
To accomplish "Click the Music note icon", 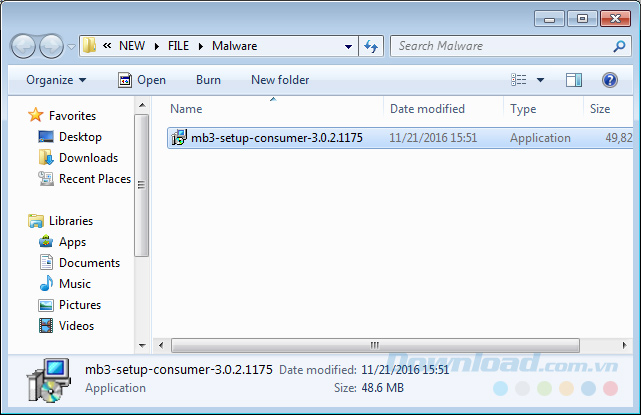I will tap(46, 283).
